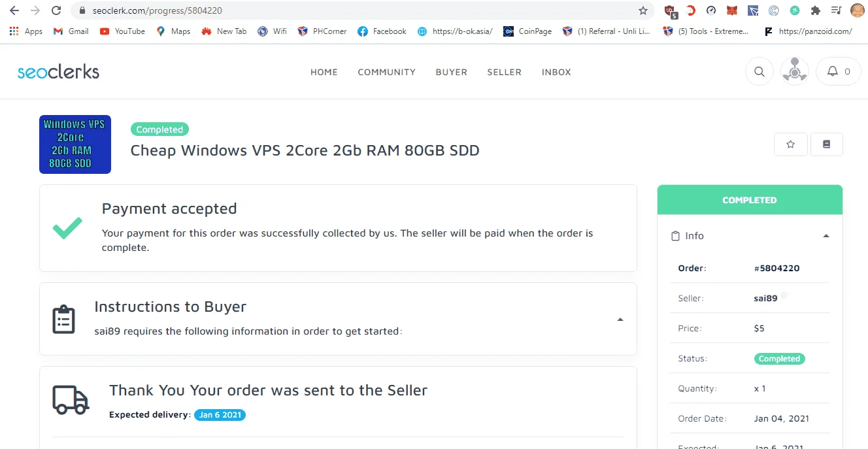Click the COMPLETED sidebar header
The image size is (868, 449).
(x=750, y=200)
